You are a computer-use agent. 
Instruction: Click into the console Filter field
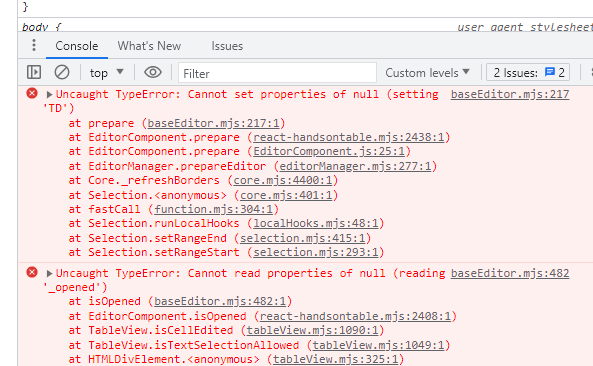click(277, 73)
